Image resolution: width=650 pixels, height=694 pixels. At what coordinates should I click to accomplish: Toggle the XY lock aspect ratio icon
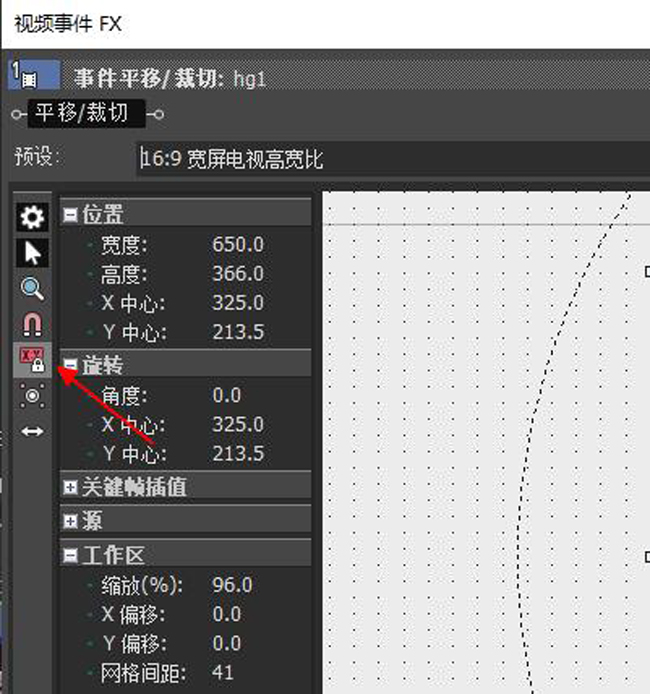coord(32,359)
